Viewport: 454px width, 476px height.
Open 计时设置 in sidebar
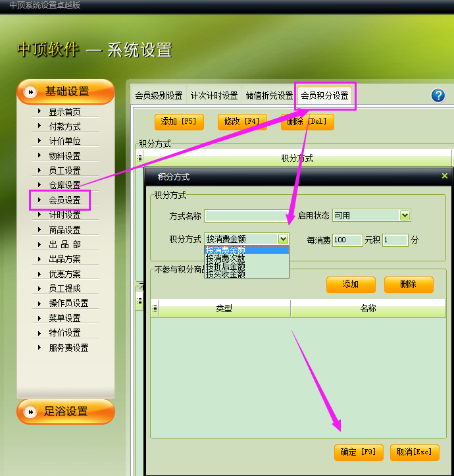coord(64,215)
